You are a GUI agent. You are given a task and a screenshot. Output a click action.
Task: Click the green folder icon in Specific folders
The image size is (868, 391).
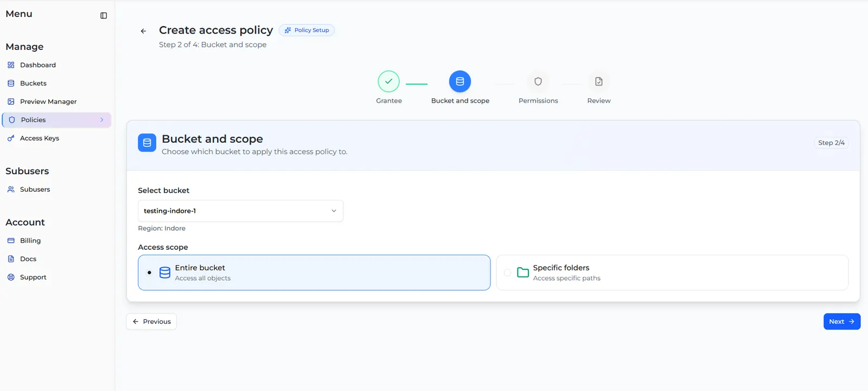(523, 273)
